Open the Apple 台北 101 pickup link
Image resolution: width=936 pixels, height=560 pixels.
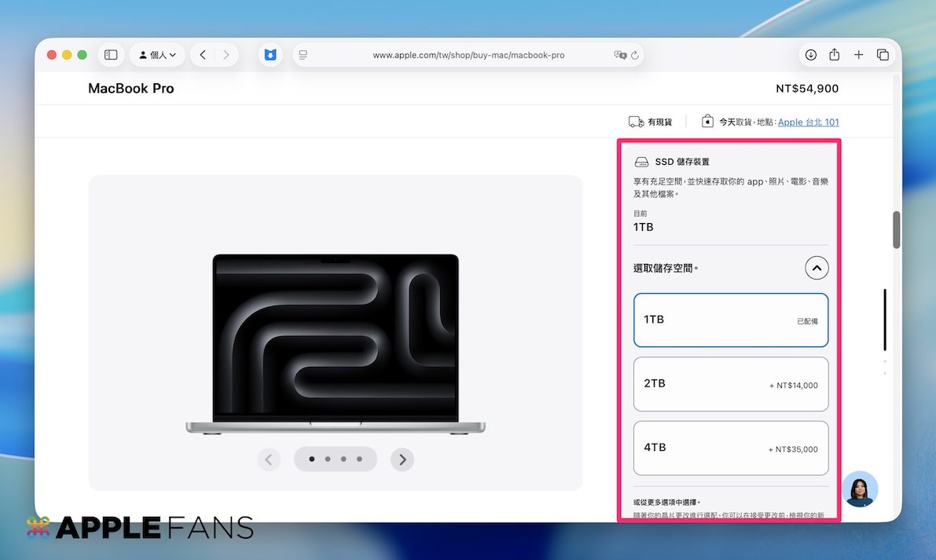click(x=808, y=123)
